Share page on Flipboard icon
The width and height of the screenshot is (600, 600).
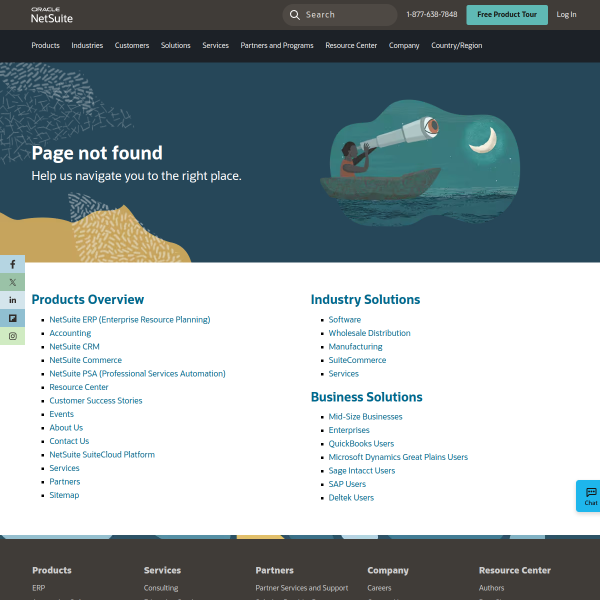point(13,318)
